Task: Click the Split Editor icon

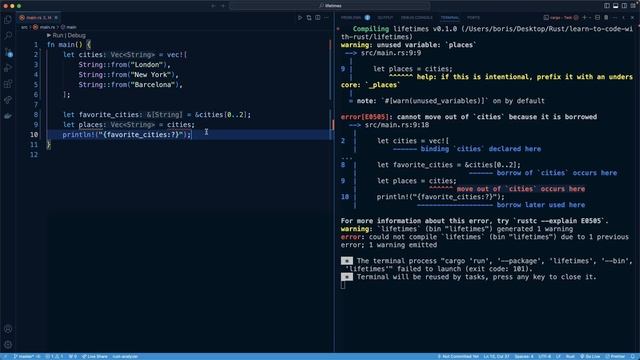Action: pyautogui.click(x=318, y=18)
